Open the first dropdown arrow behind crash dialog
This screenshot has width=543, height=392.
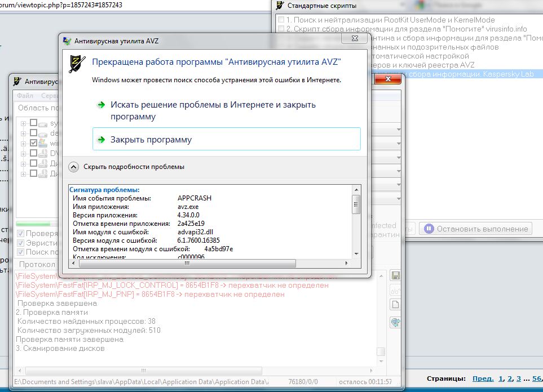click(399, 130)
